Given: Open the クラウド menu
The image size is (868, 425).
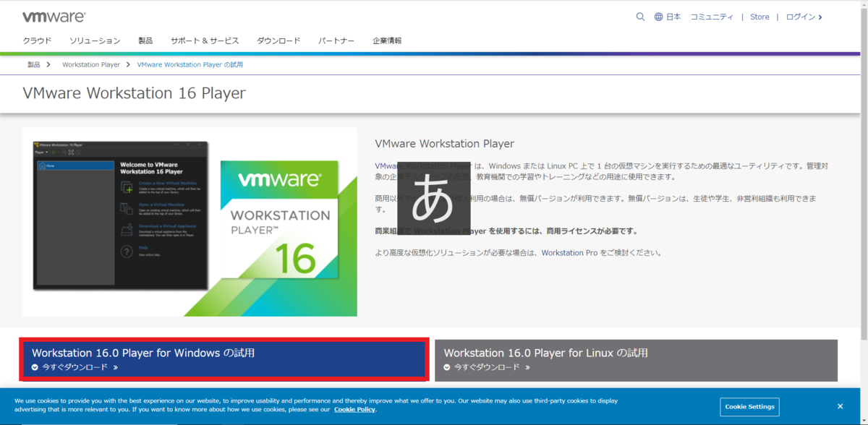Looking at the screenshot, I should click(37, 40).
